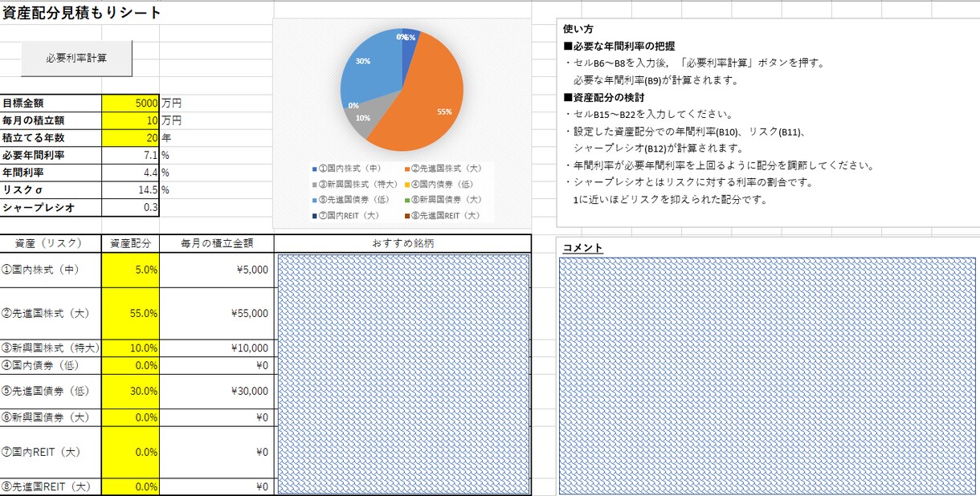Select the ¥30,000 monthly amount cell
This screenshot has height=496, width=980.
(217, 392)
